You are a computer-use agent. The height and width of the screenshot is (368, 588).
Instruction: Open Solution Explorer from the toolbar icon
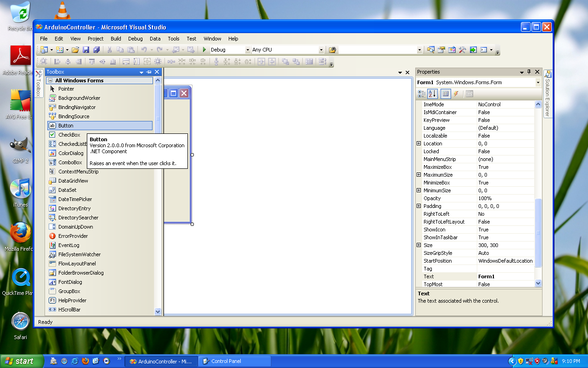pos(431,50)
